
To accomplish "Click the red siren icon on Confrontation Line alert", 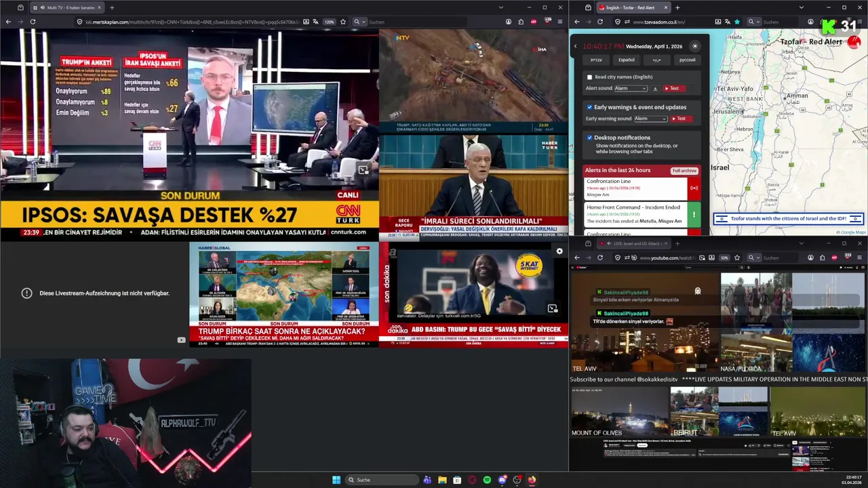I will pos(694,188).
